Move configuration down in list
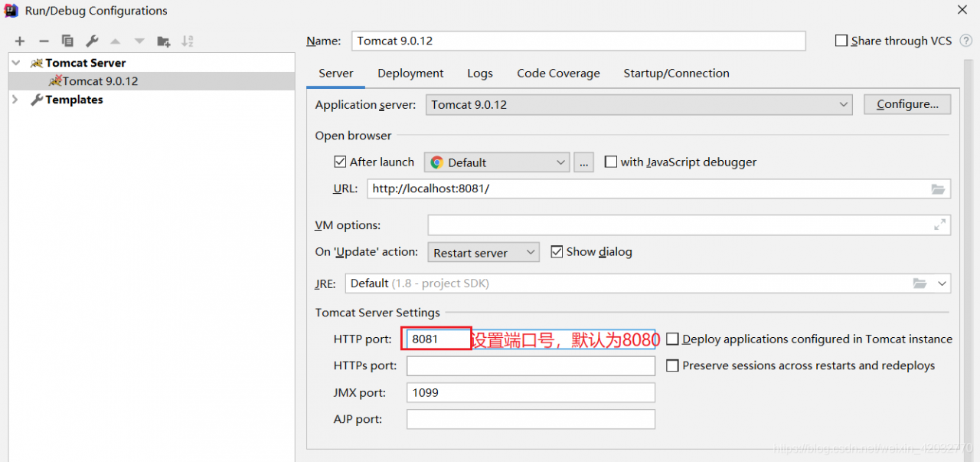 coord(139,41)
